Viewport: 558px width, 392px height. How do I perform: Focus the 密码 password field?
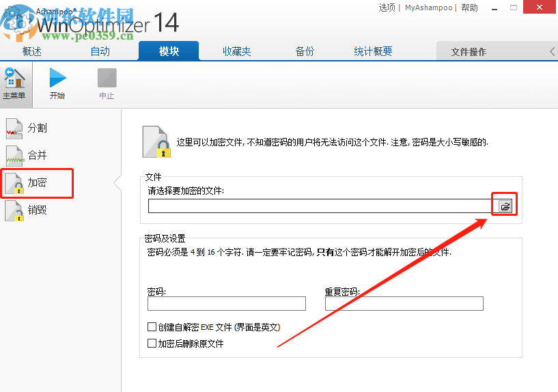(x=227, y=303)
